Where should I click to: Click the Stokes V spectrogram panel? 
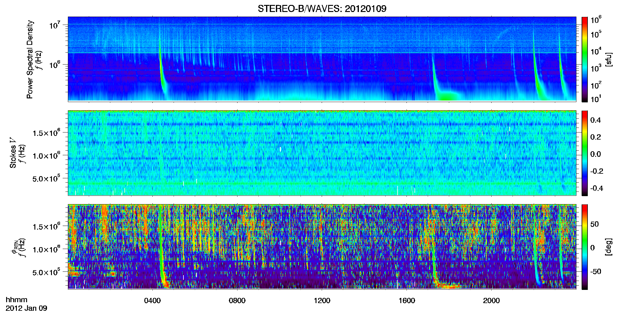pyautogui.click(x=322, y=153)
